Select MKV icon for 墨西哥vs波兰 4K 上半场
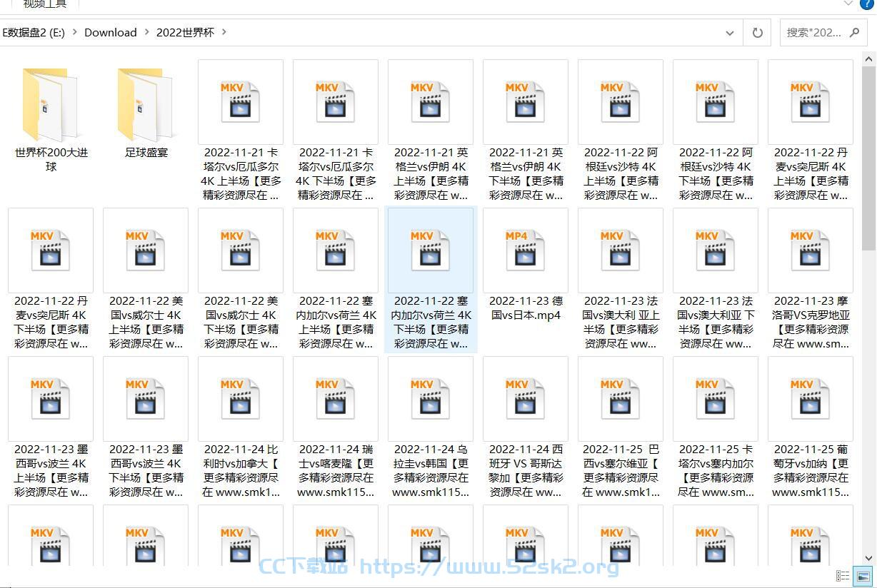 (51, 399)
